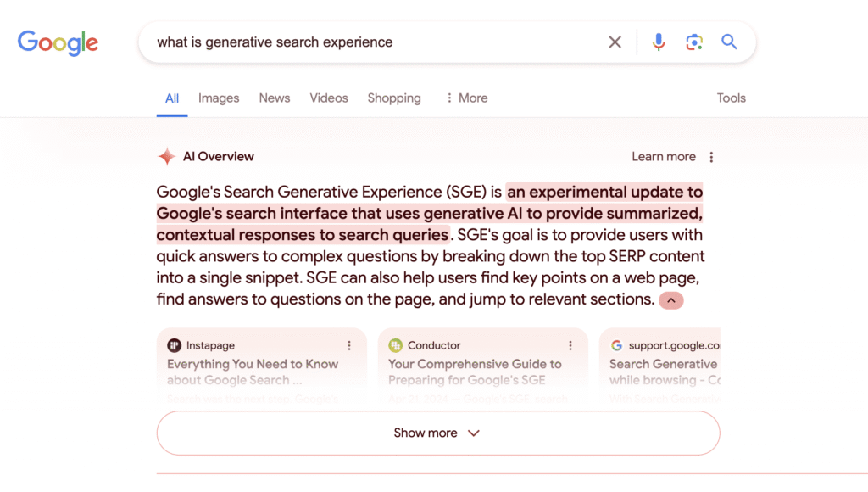Clear the search query with the X
This screenshot has height=492, width=868.
coord(615,42)
